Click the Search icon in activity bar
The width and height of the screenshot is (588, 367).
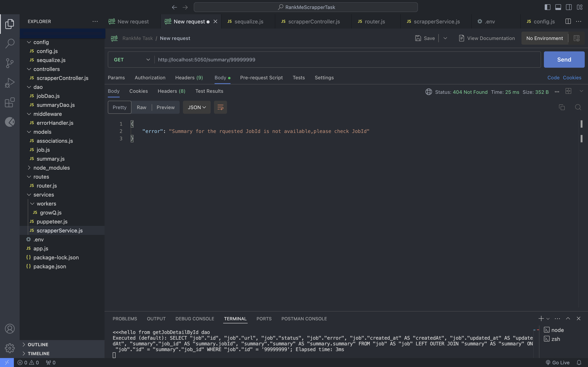pos(10,43)
